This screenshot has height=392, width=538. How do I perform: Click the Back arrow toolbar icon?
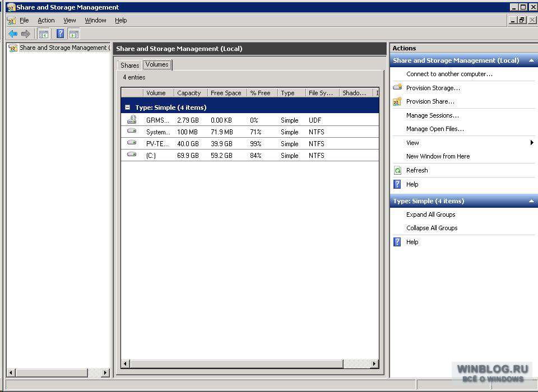pos(13,34)
